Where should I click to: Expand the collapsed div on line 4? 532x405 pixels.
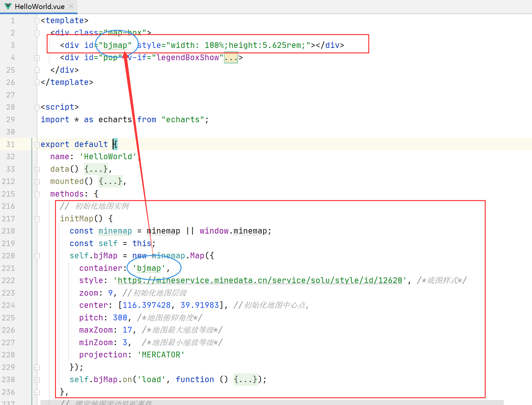click(37, 57)
